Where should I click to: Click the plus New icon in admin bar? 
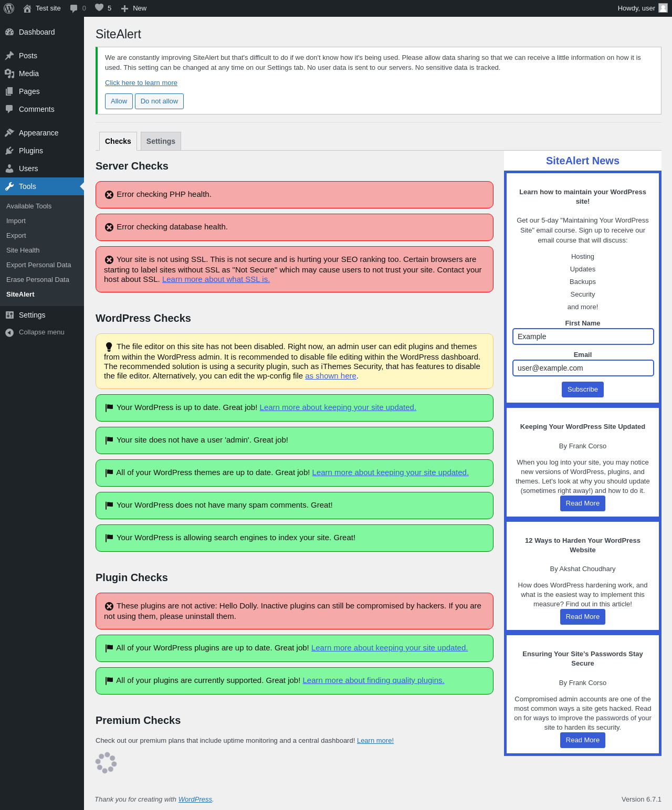click(x=125, y=8)
